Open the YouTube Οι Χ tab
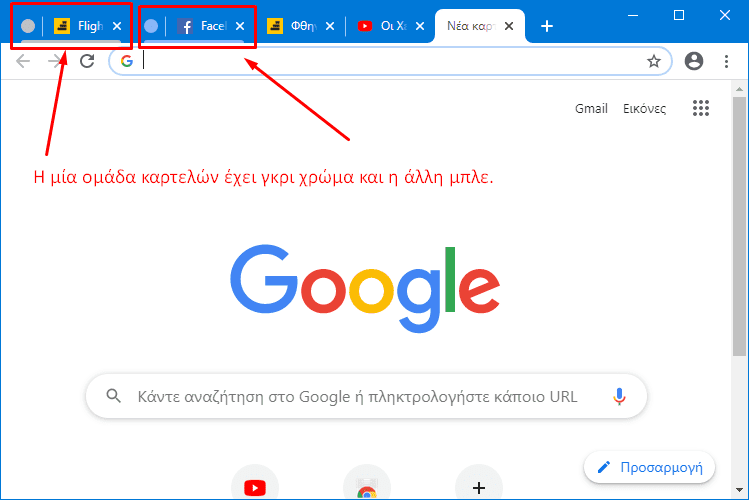This screenshot has height=500, width=749. pos(391,26)
